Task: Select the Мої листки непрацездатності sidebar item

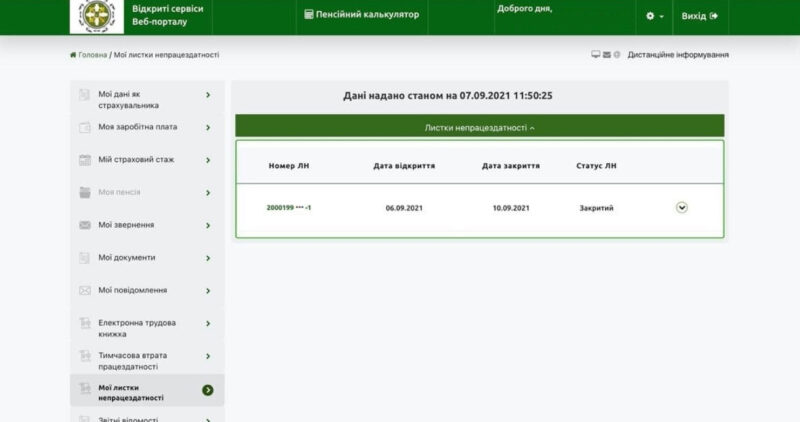Action: 139,390
